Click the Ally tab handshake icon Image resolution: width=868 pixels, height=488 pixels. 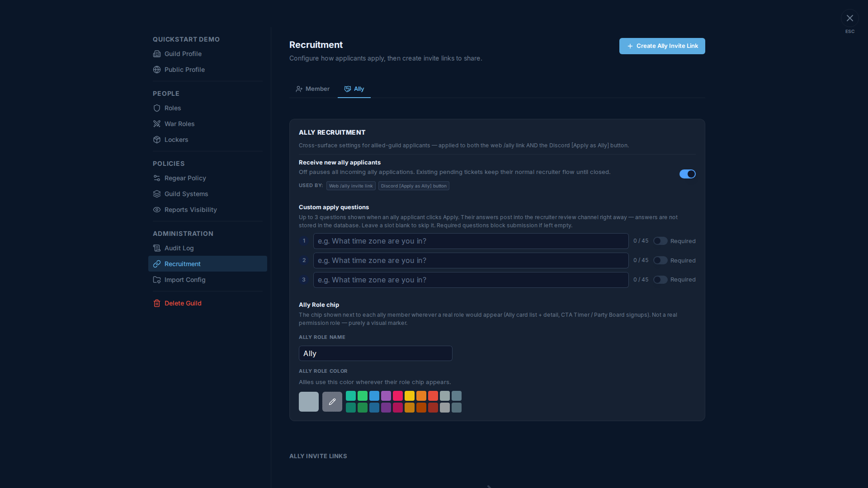pyautogui.click(x=348, y=89)
